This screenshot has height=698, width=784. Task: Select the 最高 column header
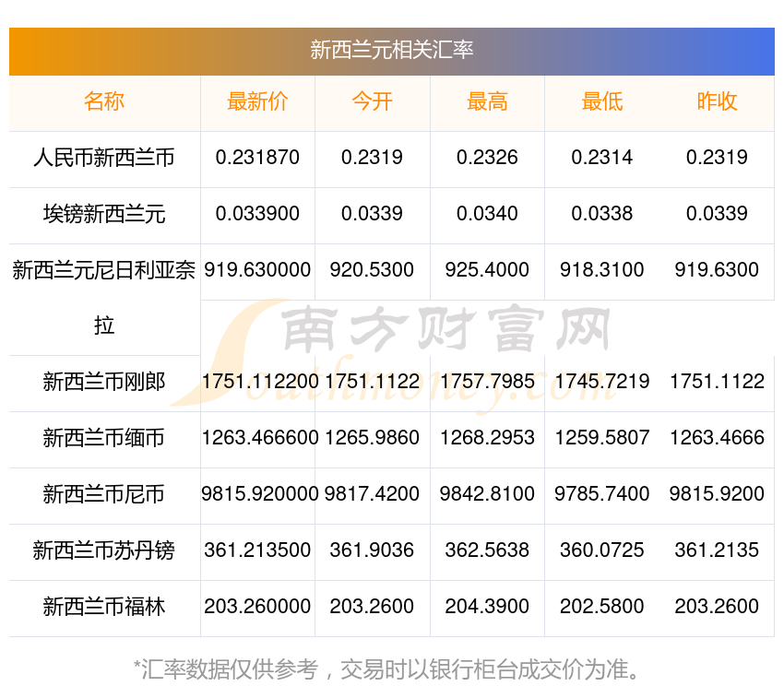coord(487,101)
